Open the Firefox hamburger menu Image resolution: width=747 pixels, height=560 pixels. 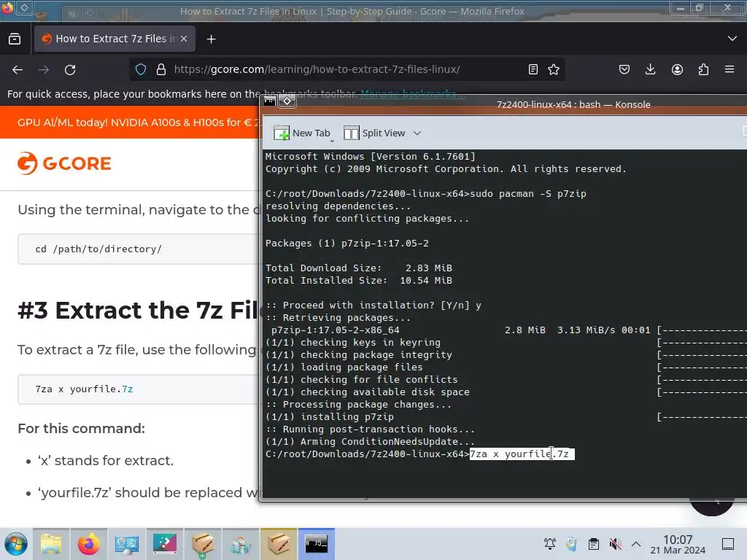click(x=729, y=69)
